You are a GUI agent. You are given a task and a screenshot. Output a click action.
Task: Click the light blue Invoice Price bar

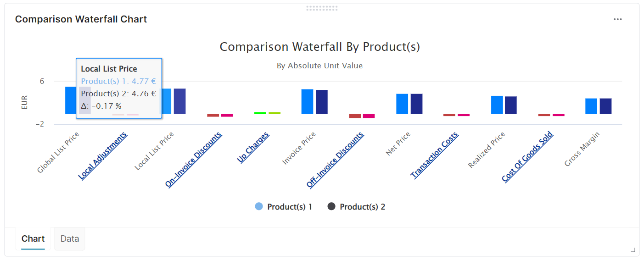tap(307, 101)
